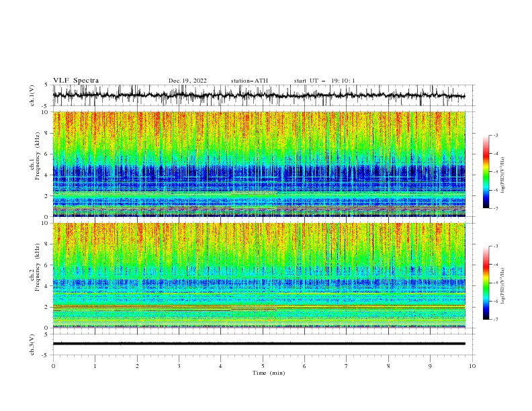Click inside the ch.2 spectrogram panel

[x=259, y=275]
